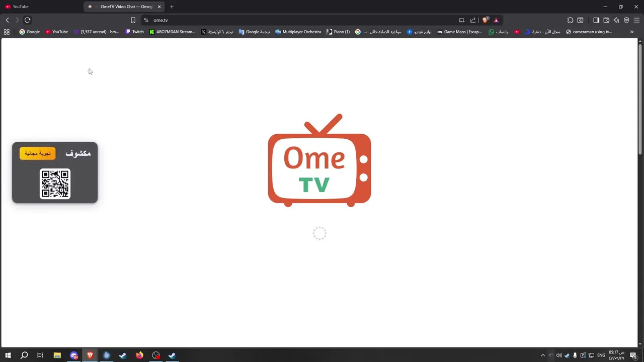Screen dimensions: 644x362
Task: Click the QR code in the ad
Action: 55,184
